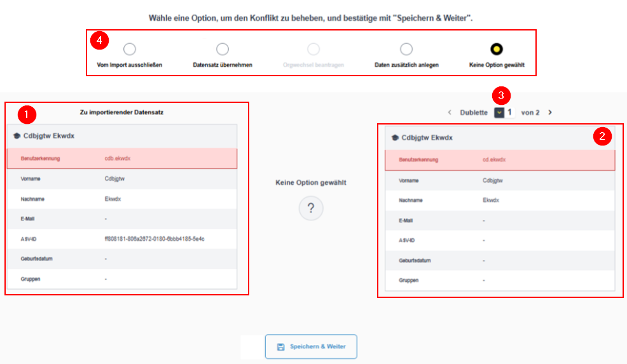Go to the previous Dublette with the left chevron

coord(450,112)
